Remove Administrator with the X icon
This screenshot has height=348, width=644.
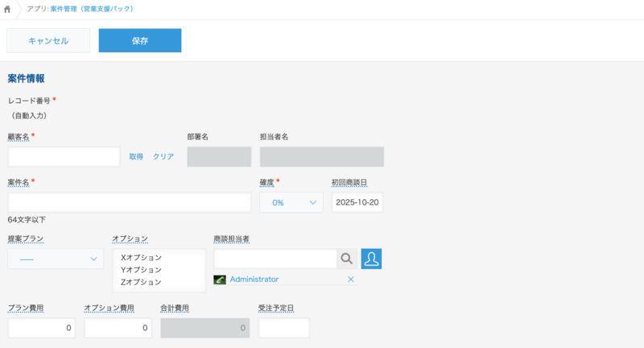coord(350,279)
